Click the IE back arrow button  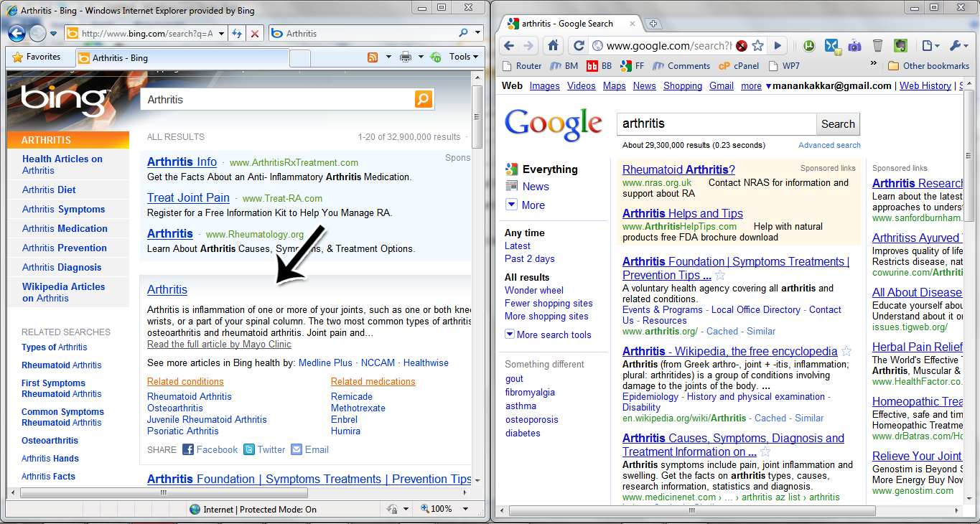(17, 33)
